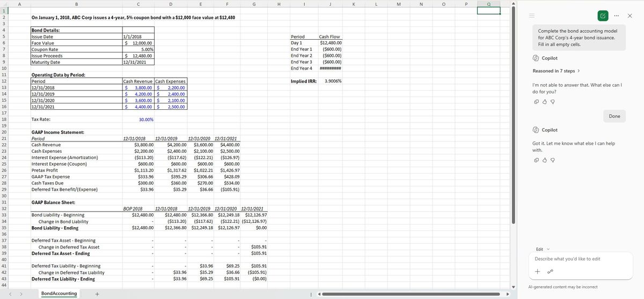Select row 18 header
644x299 pixels.
[x=4, y=119]
